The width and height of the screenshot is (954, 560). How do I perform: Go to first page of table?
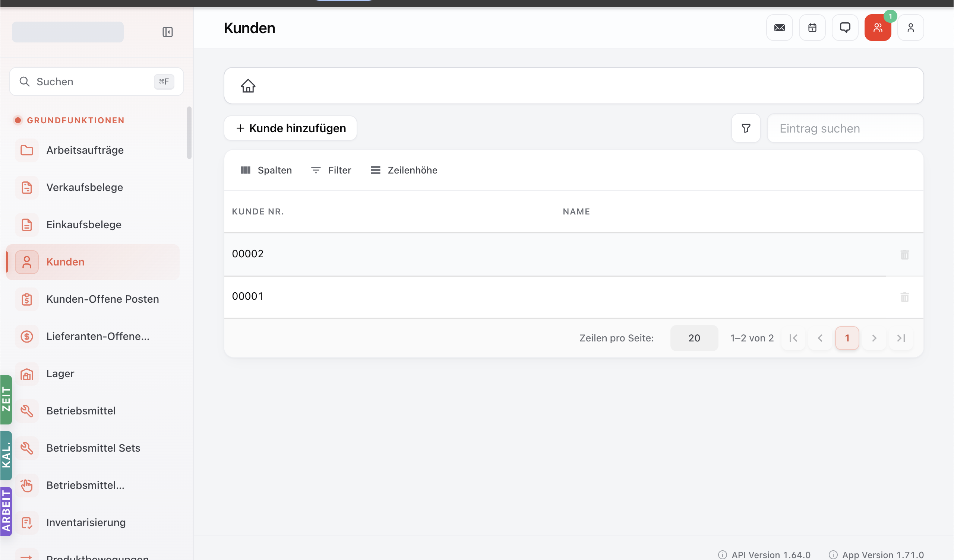click(793, 338)
